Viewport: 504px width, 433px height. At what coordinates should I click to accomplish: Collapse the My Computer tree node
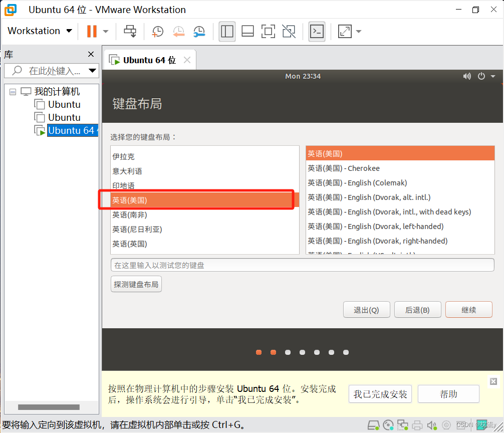pos(13,92)
